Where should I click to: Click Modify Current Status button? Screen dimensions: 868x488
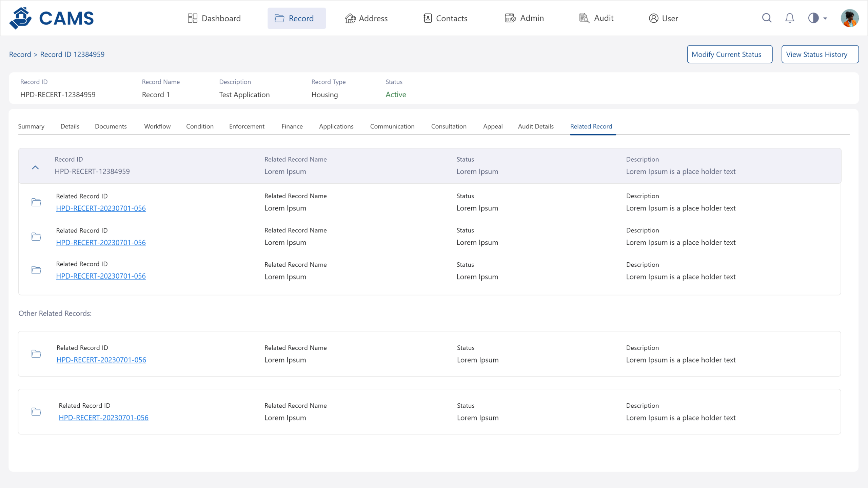coord(730,54)
